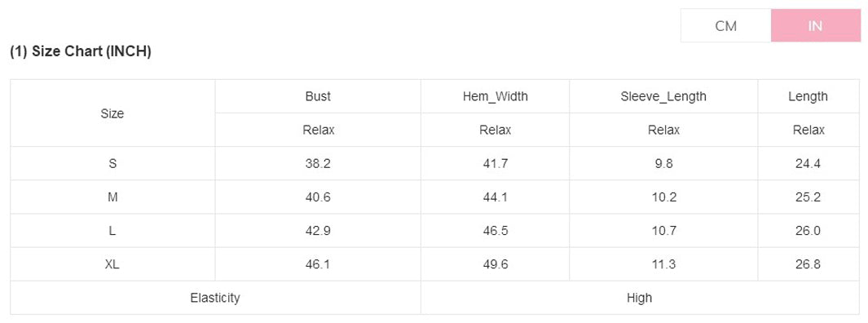Select the size M row label
The width and height of the screenshot is (868, 323).
pyautogui.click(x=112, y=197)
